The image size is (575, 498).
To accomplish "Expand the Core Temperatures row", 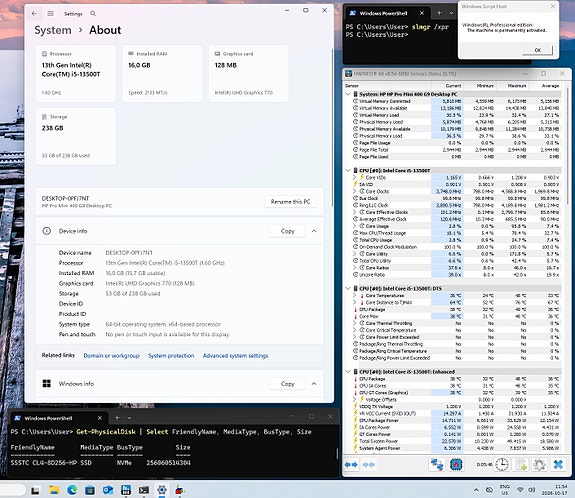I will coord(355,296).
